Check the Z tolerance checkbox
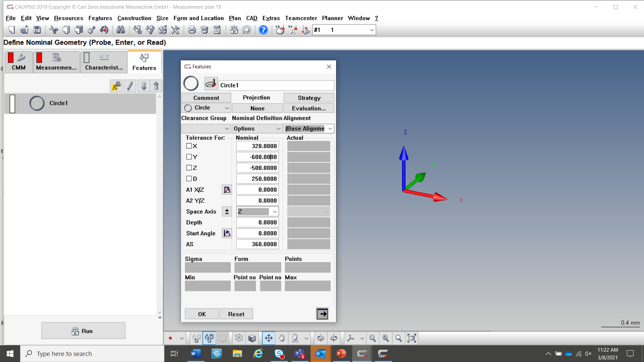Viewport: 644px width, 362px height. [x=189, y=168]
